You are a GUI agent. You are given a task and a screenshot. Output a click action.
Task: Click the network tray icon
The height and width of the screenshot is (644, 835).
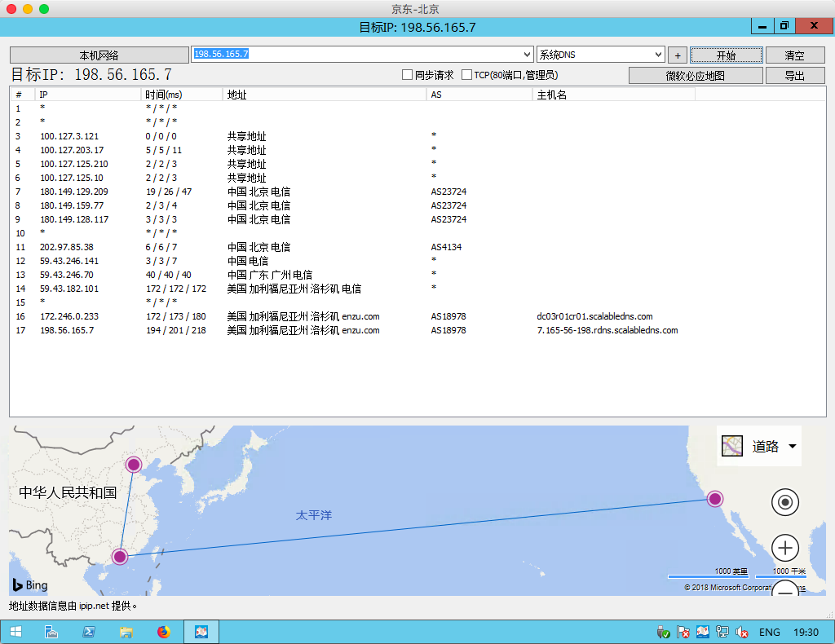tap(722, 632)
